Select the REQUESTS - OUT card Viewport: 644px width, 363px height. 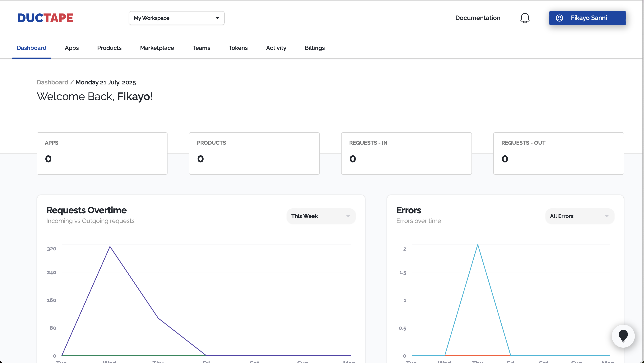pyautogui.click(x=559, y=153)
